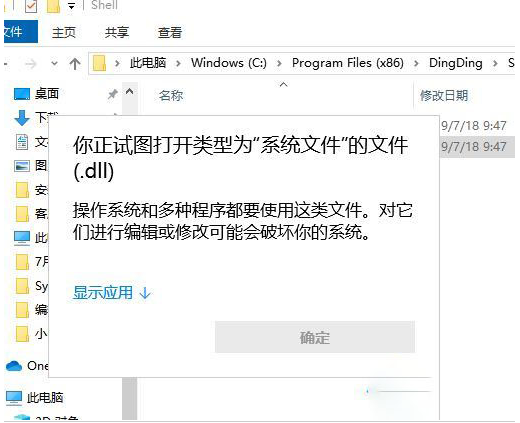Open the 桌面 desktop icon in sidebar
This screenshot has height=423, width=520.
22,94
